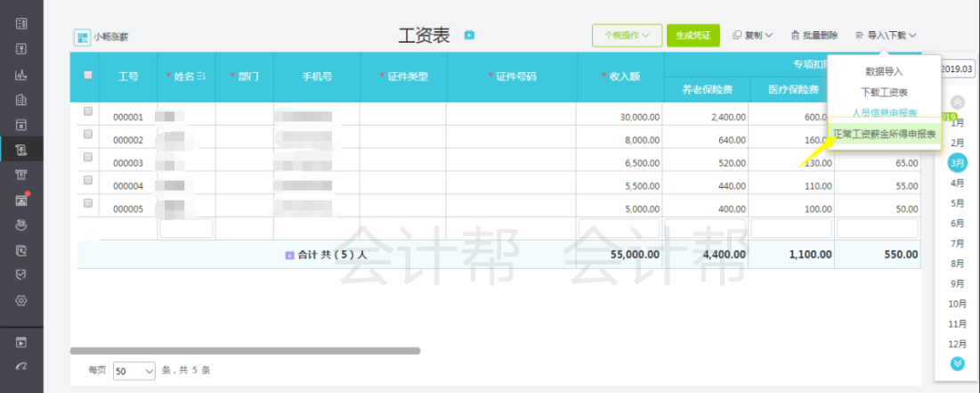Tick the checkbox for employee 000001
Viewport: 980px width, 393px height.
88,112
